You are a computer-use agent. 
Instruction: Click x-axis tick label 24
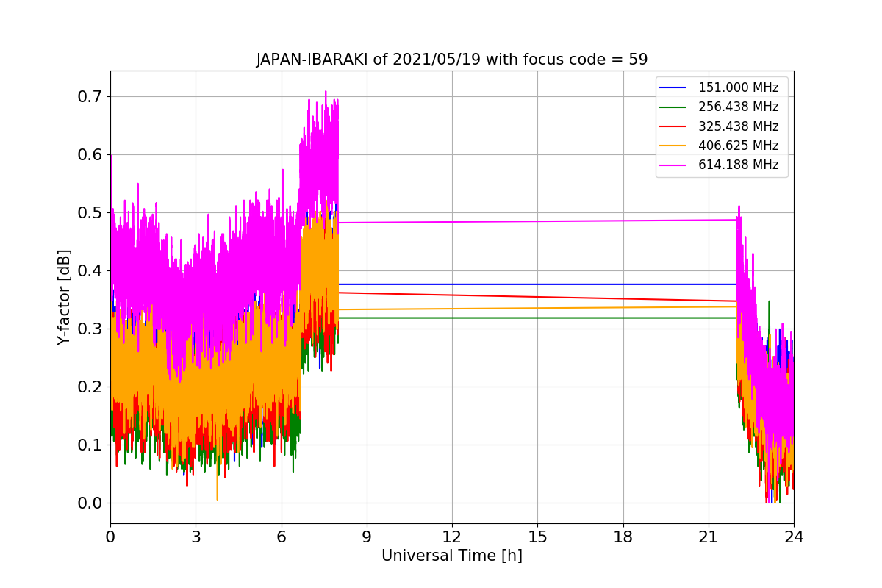[x=794, y=537]
